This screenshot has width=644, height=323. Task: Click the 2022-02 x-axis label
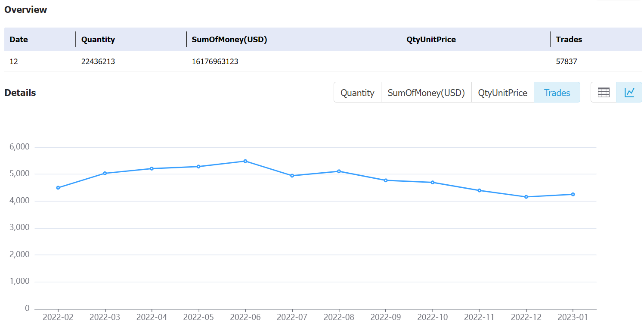pyautogui.click(x=58, y=317)
